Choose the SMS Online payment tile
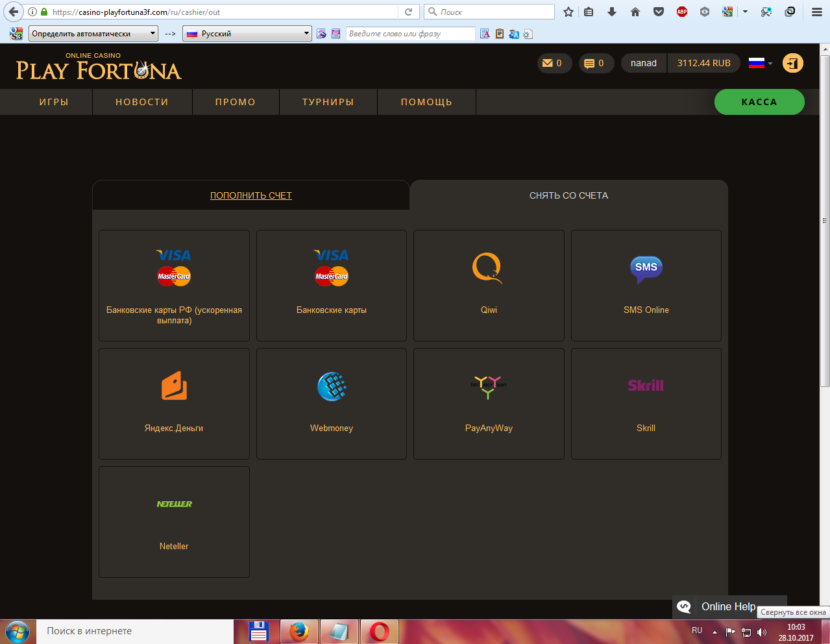This screenshot has height=644, width=830. (646, 286)
